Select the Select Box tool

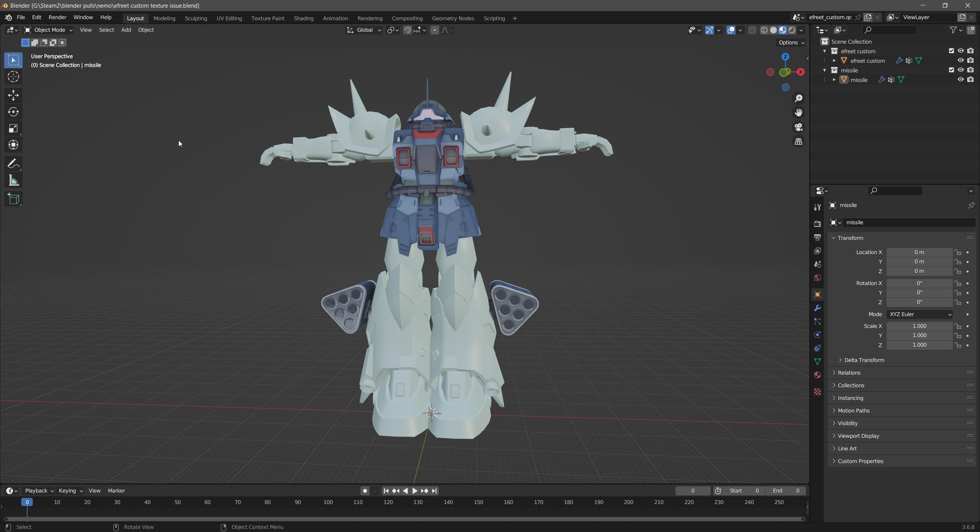pyautogui.click(x=13, y=60)
